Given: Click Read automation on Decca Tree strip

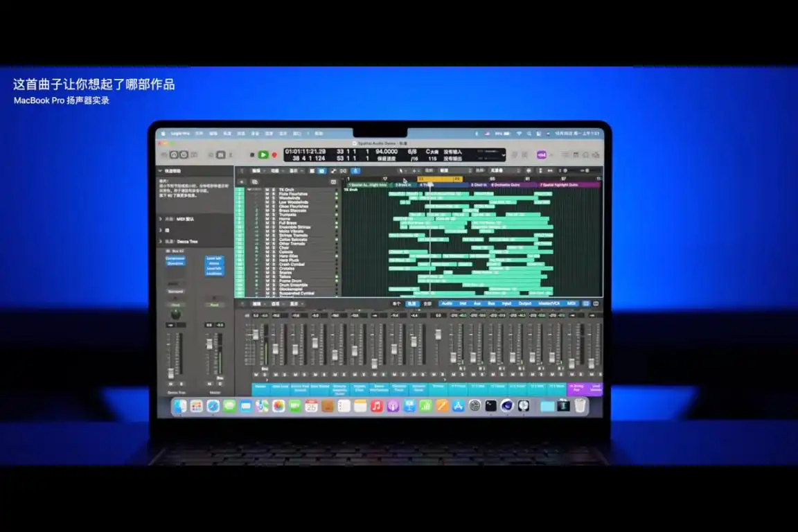Looking at the screenshot, I should pos(175,305).
